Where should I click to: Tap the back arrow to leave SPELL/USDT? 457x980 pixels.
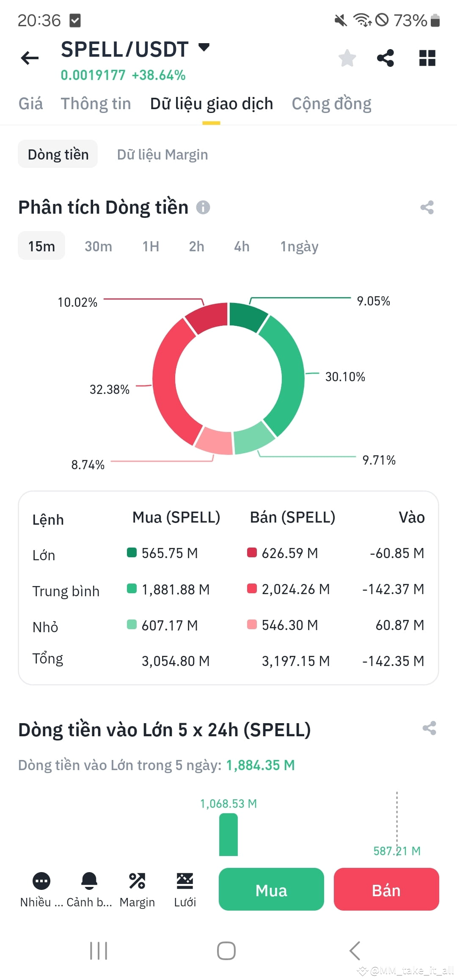click(x=29, y=58)
